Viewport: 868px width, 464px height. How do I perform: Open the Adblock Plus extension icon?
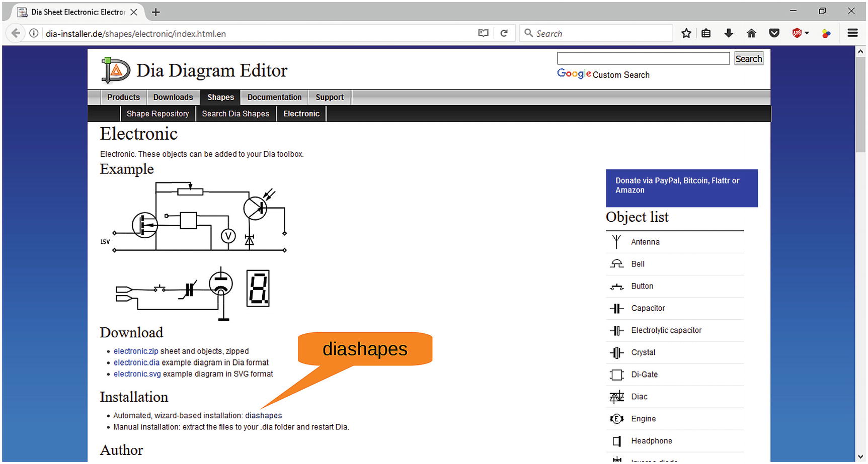click(797, 33)
